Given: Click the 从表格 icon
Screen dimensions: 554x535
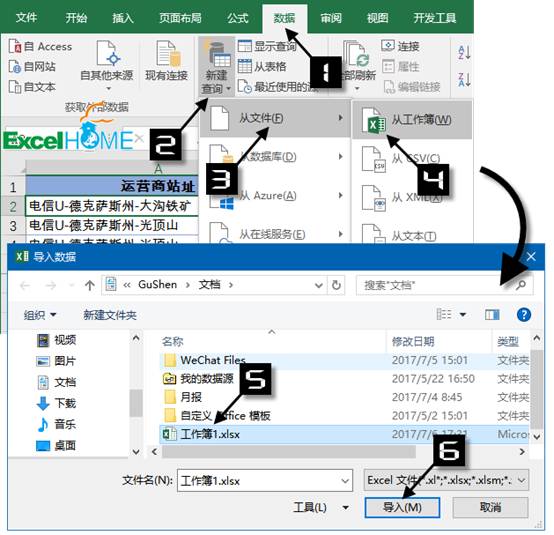Looking at the screenshot, I should tap(244, 66).
